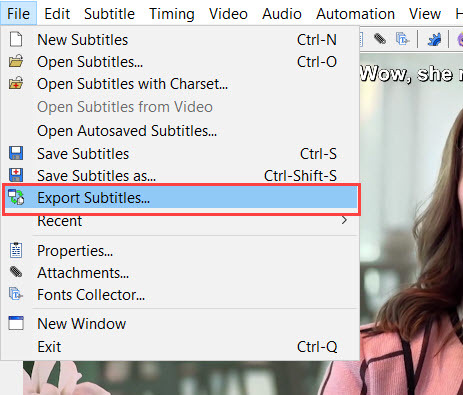Open the File menu
This screenshot has height=395, width=463.
[18, 14]
